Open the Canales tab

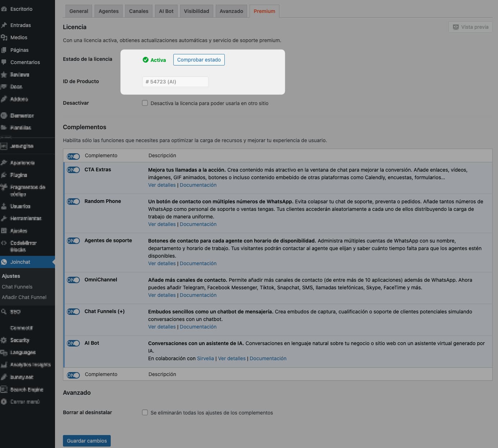pos(138,11)
